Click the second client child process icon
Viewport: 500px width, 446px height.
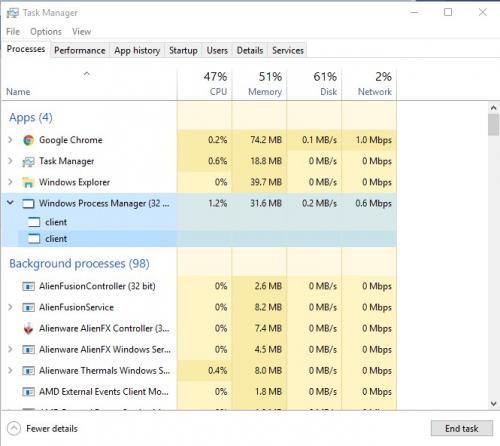pyautogui.click(x=34, y=239)
